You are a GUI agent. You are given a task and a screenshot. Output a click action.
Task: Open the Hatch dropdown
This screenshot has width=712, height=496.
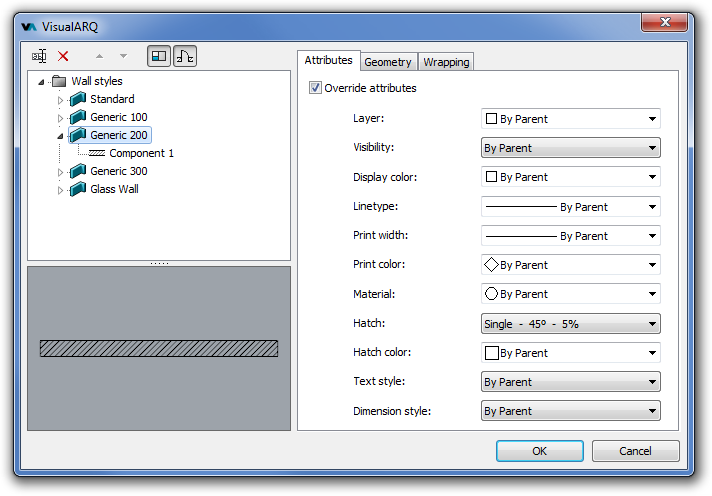570,324
